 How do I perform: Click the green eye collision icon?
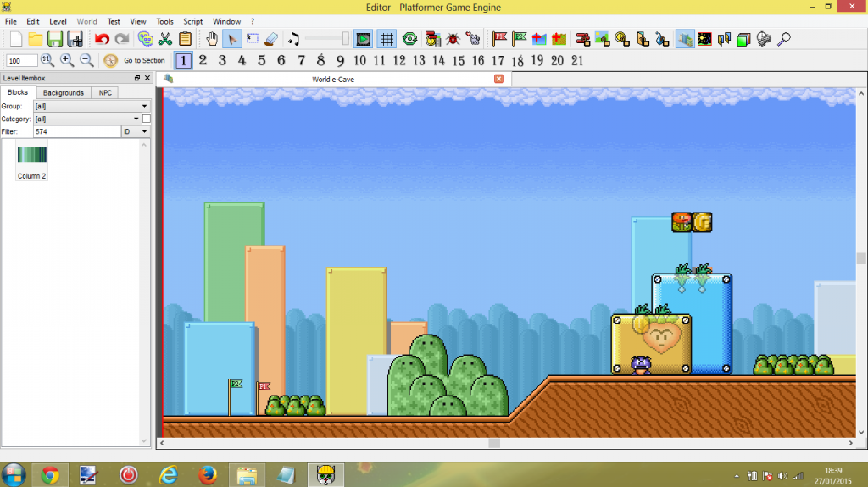[409, 39]
